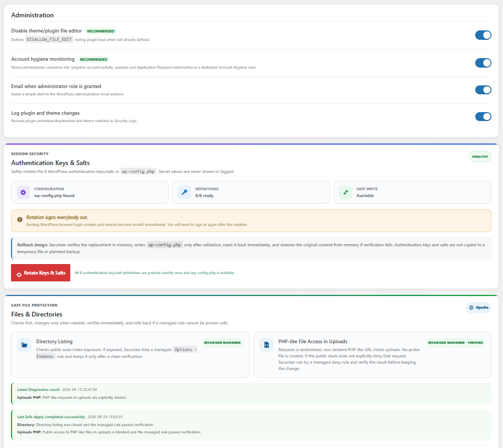Click the '8/8 ready' definitions value
The width and height of the screenshot is (503, 448).
click(x=204, y=195)
